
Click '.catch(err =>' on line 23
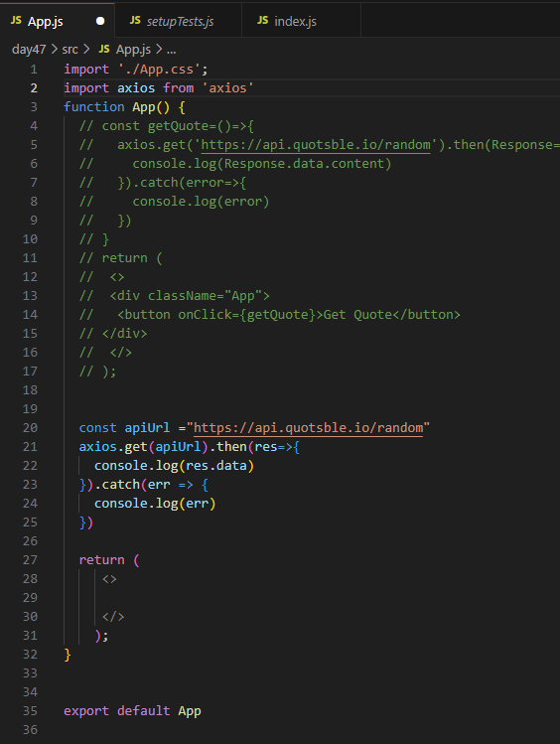tap(144, 485)
